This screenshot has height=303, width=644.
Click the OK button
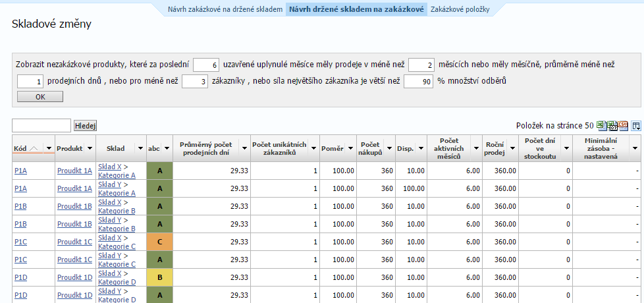[x=40, y=96]
